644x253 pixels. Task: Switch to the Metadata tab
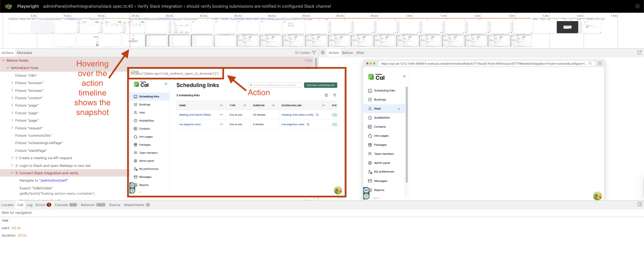[24, 53]
